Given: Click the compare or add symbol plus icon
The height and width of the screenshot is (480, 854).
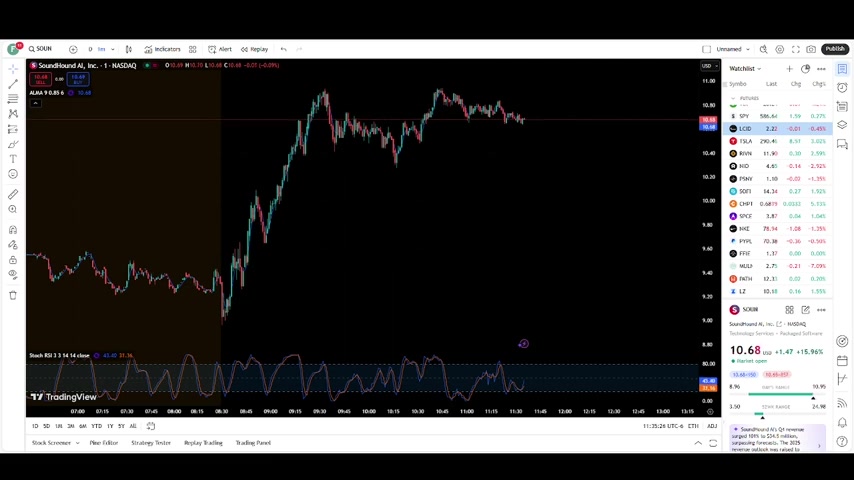Looking at the screenshot, I should (x=73, y=49).
